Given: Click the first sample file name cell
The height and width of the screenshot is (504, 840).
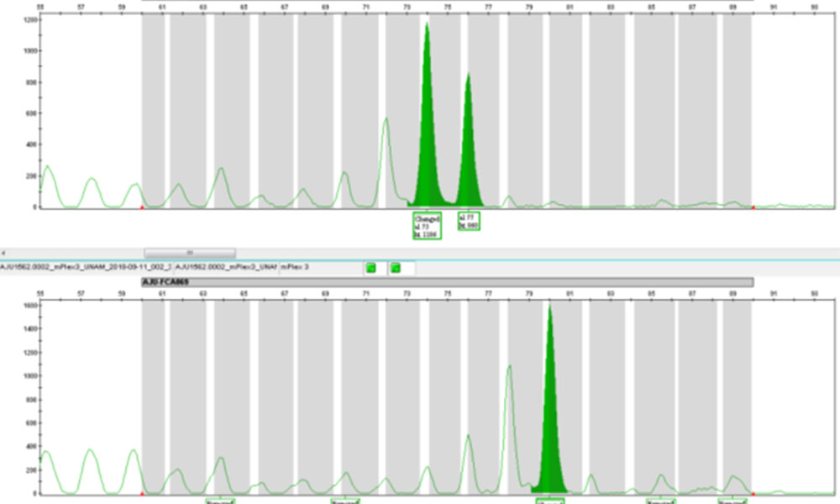Looking at the screenshot, I should pyautogui.click(x=86, y=267).
